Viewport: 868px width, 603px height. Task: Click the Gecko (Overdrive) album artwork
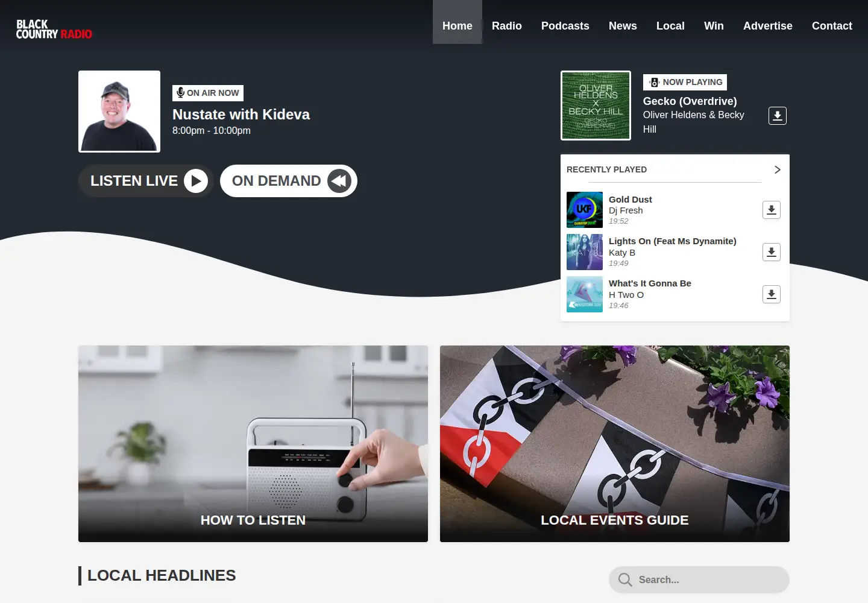pos(596,106)
